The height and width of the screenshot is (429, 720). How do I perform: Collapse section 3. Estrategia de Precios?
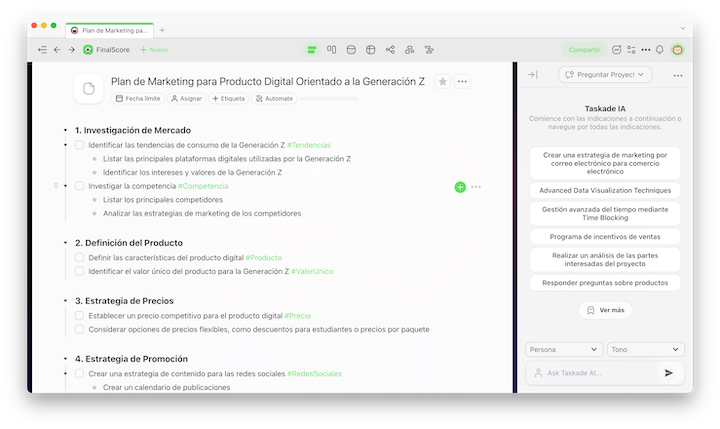coord(65,301)
